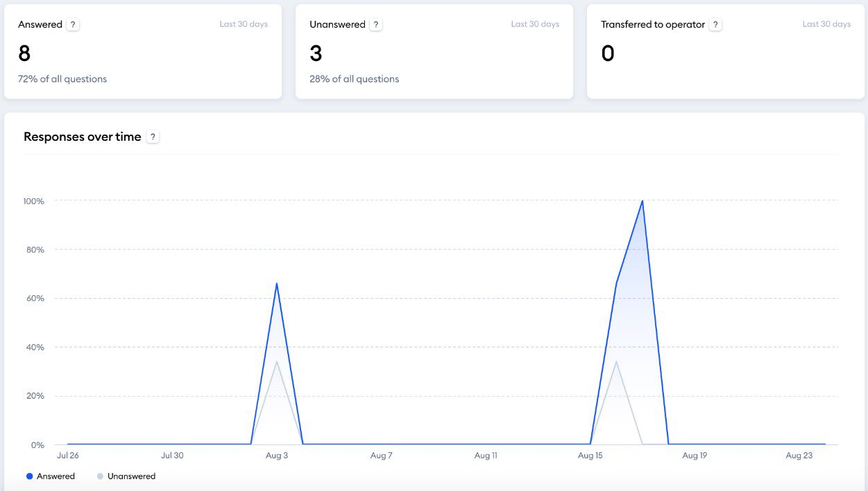Select the Answered metric card
This screenshot has width=868, height=491.
pyautogui.click(x=143, y=51)
